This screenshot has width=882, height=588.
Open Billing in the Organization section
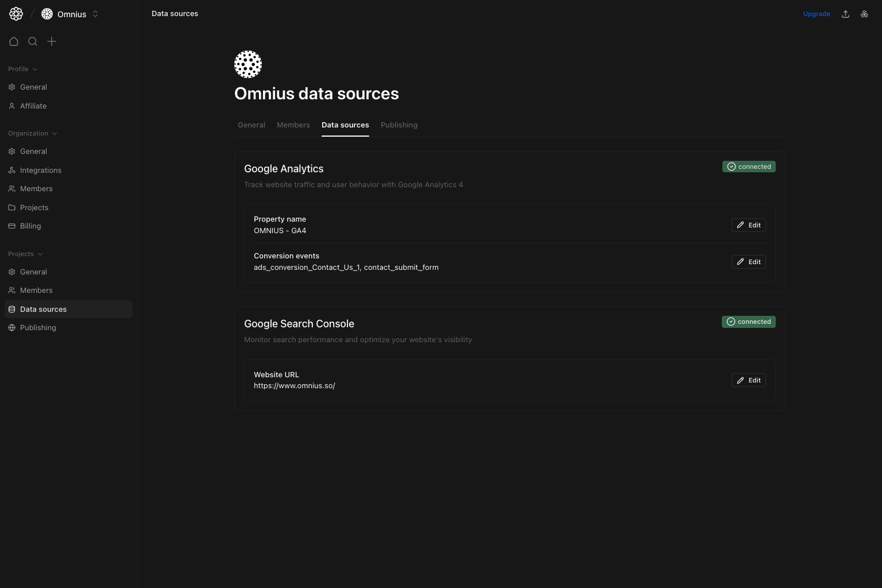(30, 226)
